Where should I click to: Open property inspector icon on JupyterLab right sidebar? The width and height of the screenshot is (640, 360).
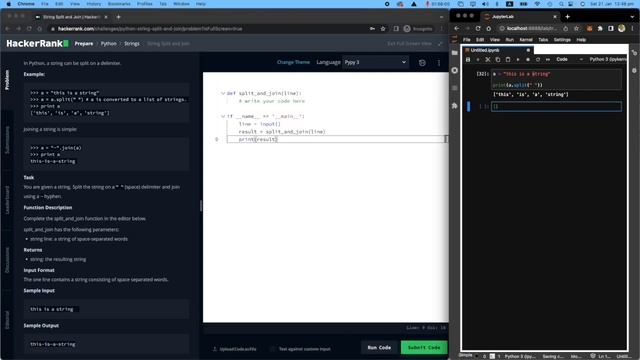click(x=634, y=53)
